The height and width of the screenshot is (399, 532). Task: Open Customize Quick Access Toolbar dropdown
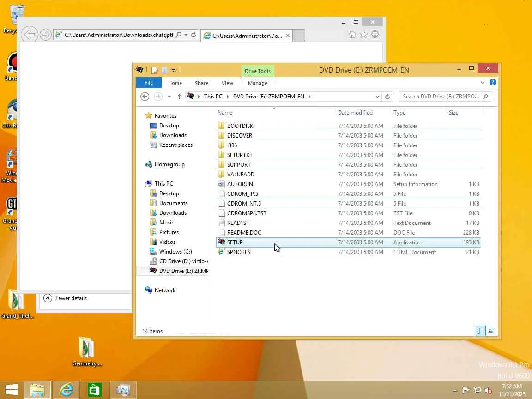[173, 70]
